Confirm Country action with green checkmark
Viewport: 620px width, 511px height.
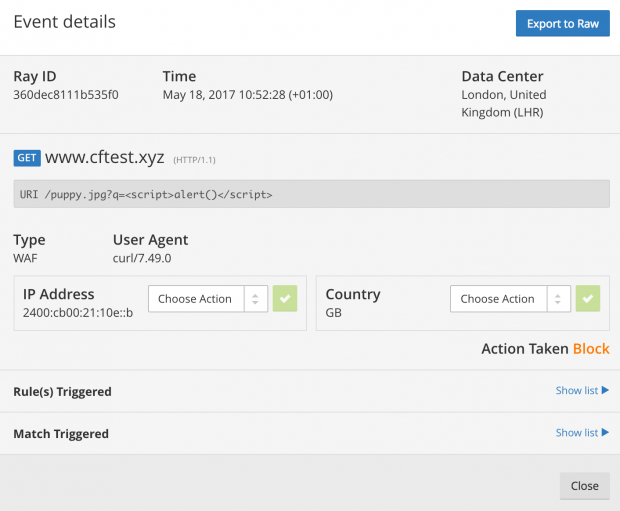[588, 299]
